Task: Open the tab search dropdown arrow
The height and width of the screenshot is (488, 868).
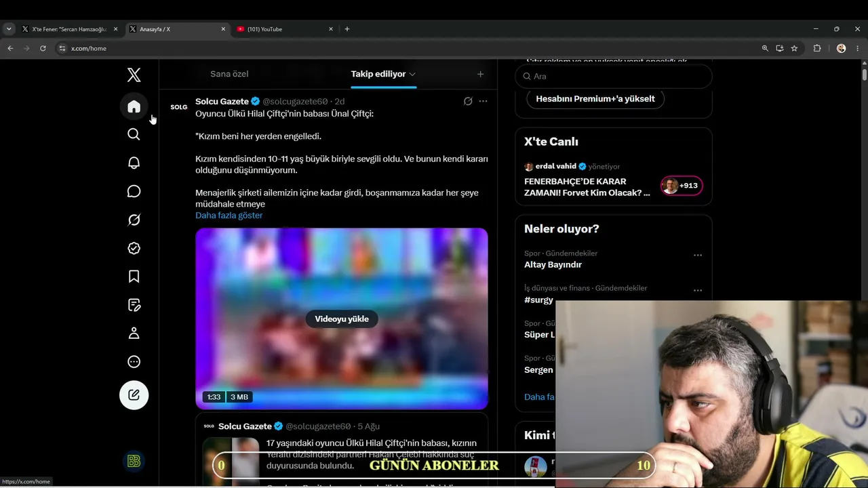Action: click(9, 29)
